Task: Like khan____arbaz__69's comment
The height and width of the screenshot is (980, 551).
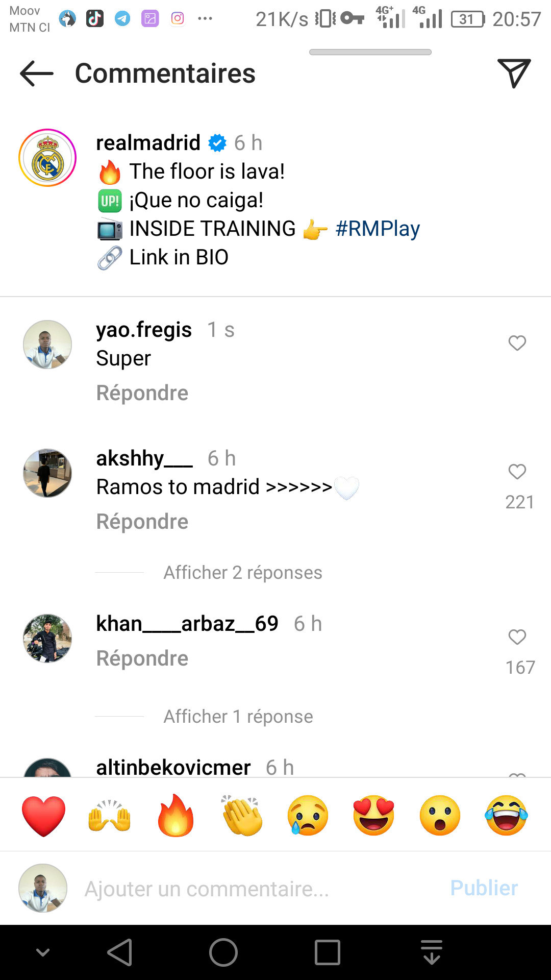Action: pos(517,637)
